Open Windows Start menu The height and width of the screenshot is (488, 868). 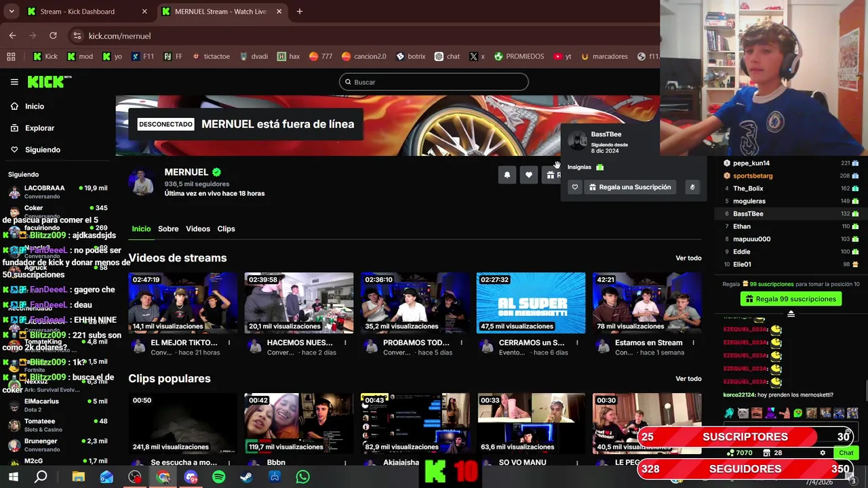(13, 477)
